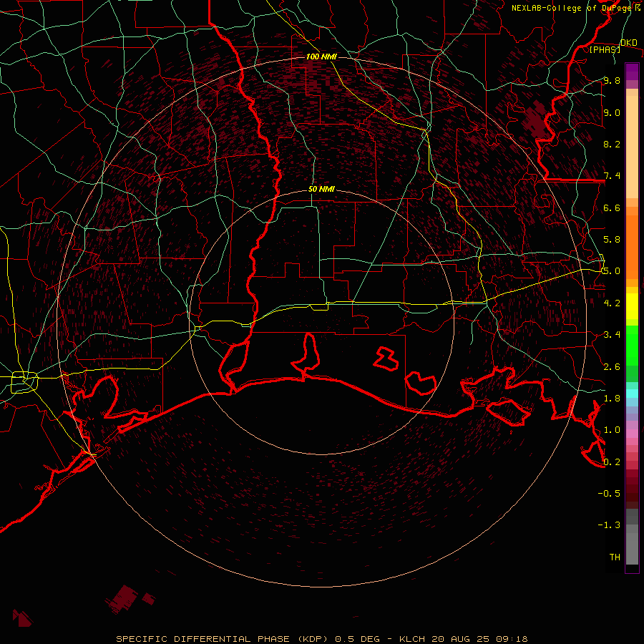Click the 8.2 scale value

coord(612,144)
